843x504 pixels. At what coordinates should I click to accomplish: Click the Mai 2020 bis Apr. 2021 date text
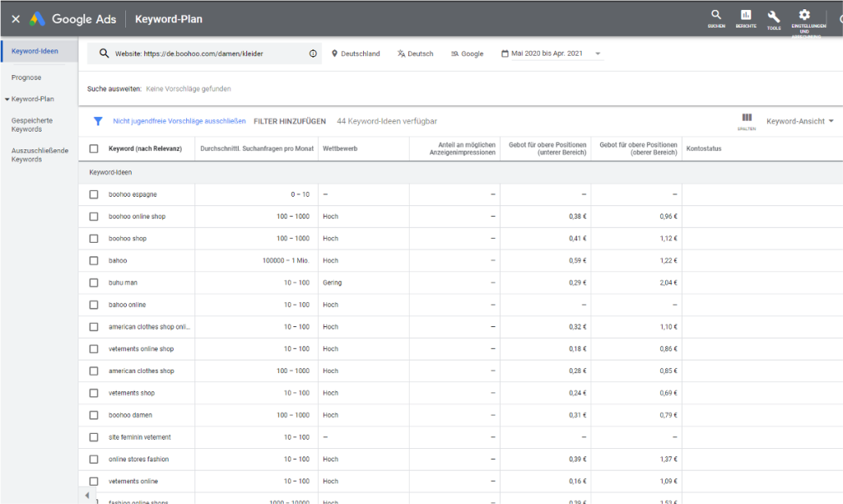(x=547, y=53)
